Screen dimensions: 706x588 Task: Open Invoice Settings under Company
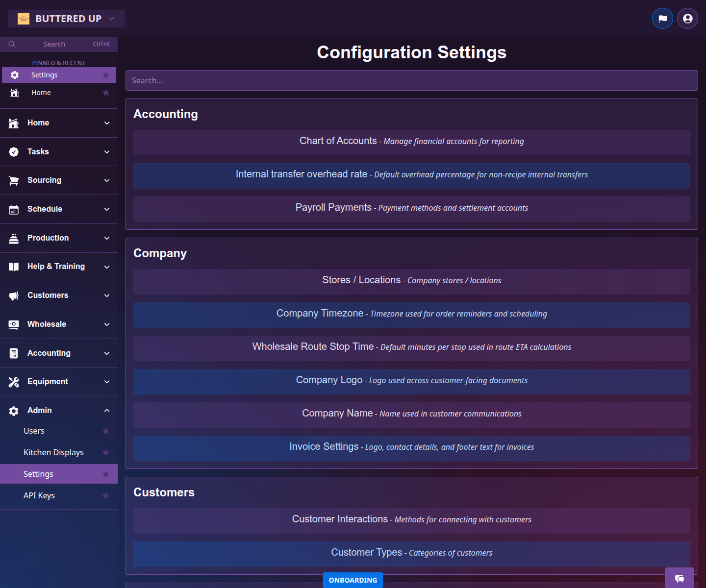click(x=412, y=448)
